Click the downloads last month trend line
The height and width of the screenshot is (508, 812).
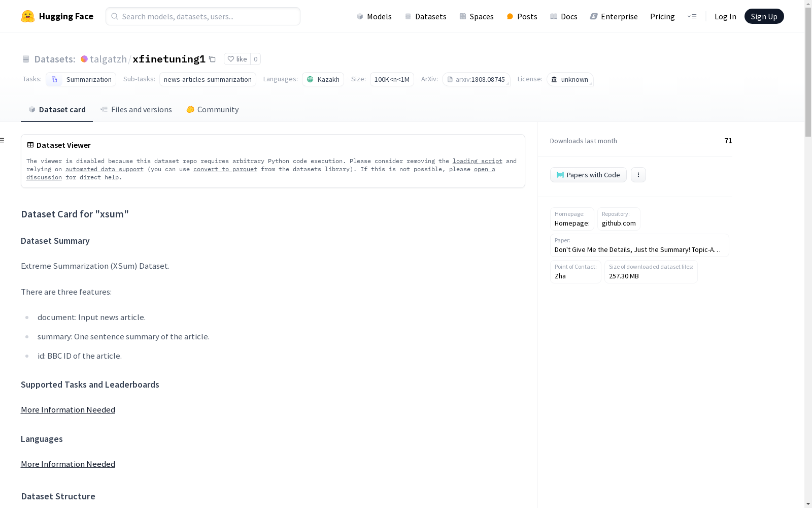(670, 142)
